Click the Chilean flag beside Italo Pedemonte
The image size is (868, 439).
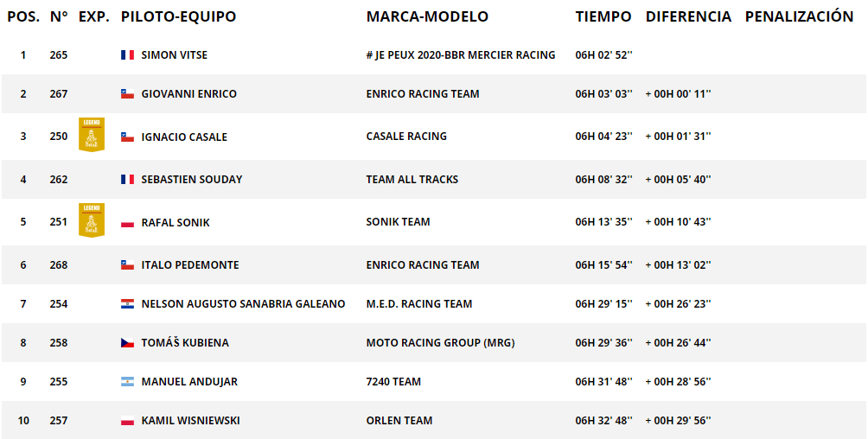click(127, 265)
